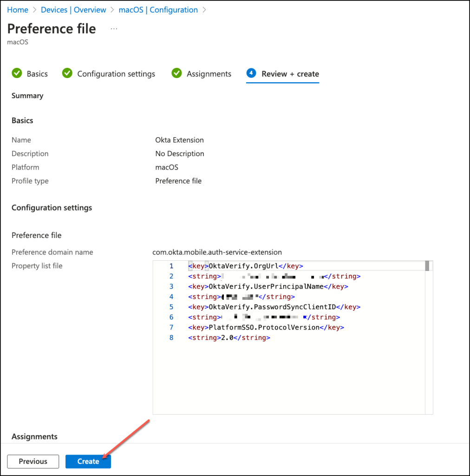Click the OktaVerify.PasswordSyncClientID key line
470x476 pixels.
click(x=274, y=307)
